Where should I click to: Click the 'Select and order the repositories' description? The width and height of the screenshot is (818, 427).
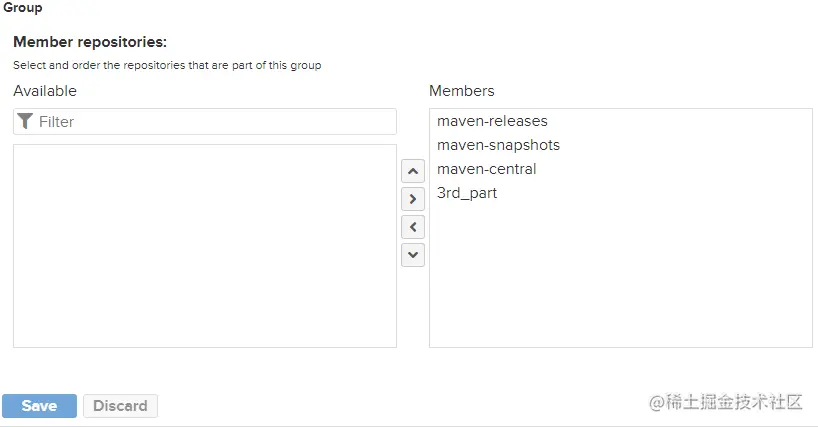(x=167, y=65)
